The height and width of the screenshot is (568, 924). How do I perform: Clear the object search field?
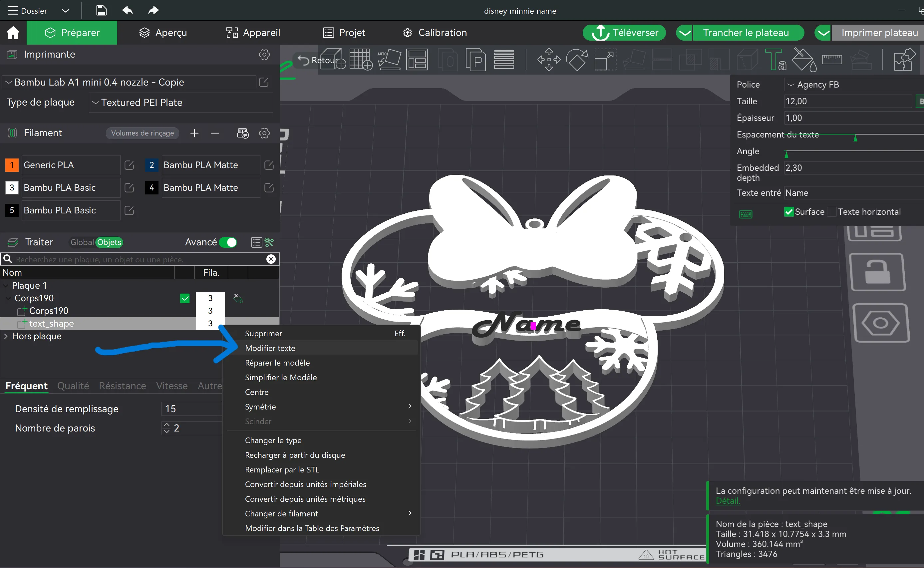tap(271, 259)
